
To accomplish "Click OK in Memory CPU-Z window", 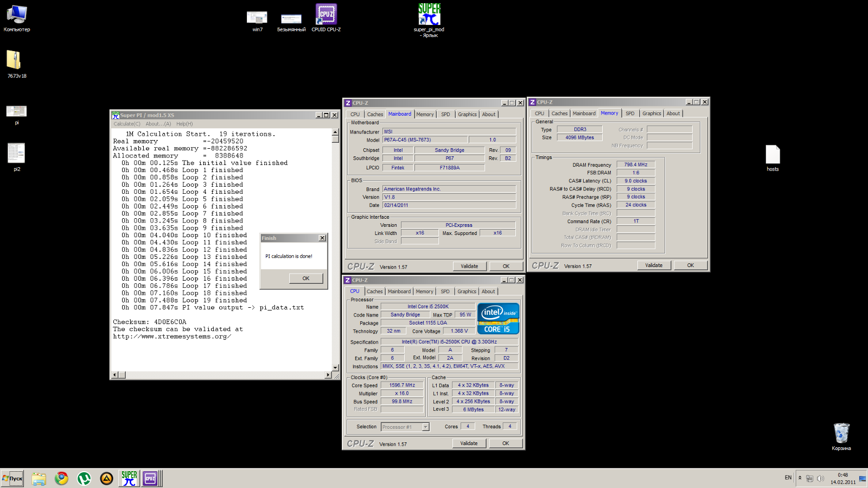I will [x=690, y=265].
